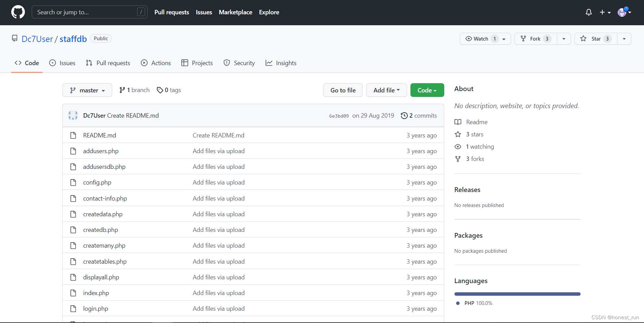Switch to the Code tab
Screen dimensions: 644x323
coord(27,63)
